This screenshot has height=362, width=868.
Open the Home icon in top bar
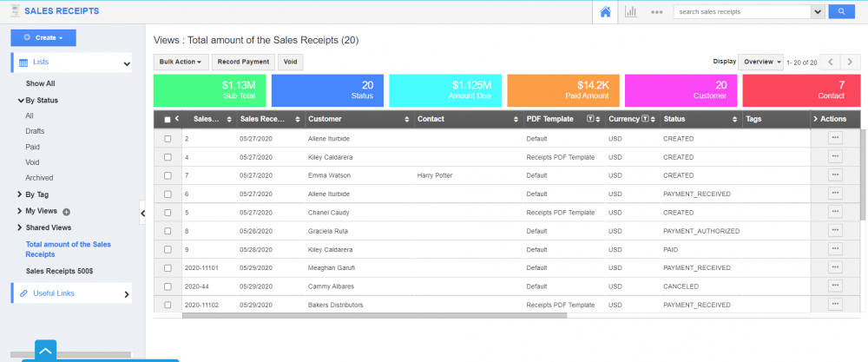coord(606,11)
